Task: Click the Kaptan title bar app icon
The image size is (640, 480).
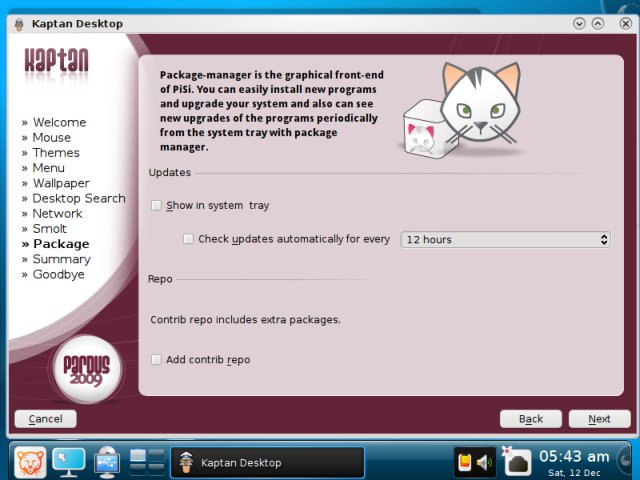Action: coord(19,24)
